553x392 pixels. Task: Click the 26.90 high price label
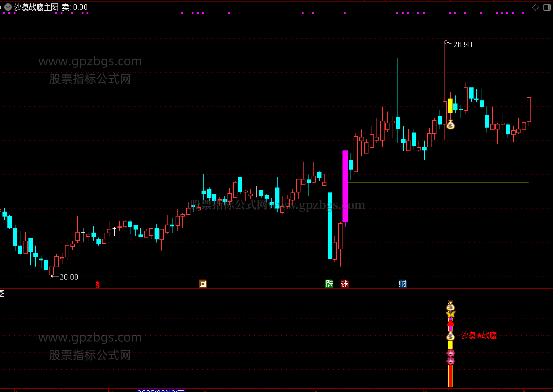point(462,45)
